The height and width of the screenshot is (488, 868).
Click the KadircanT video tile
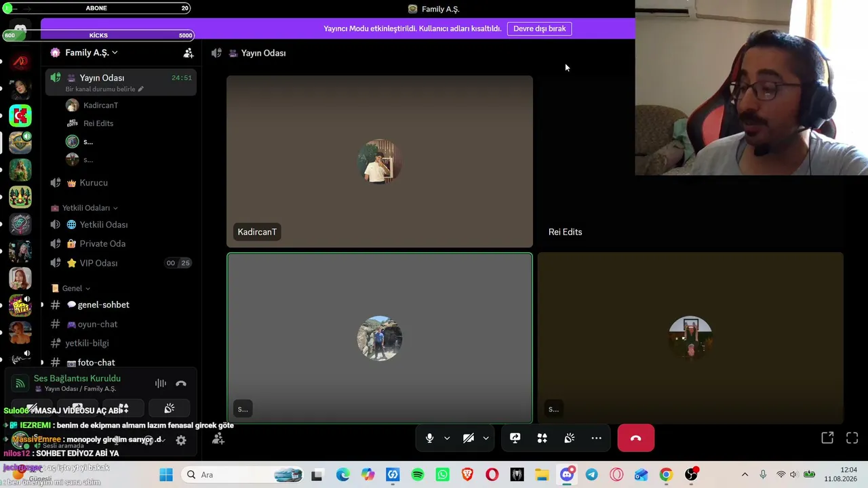click(380, 161)
